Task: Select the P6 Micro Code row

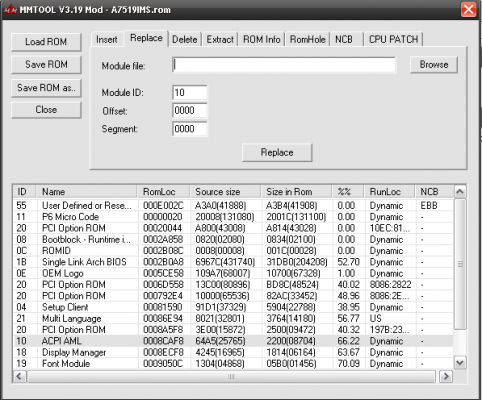Action: point(233,217)
